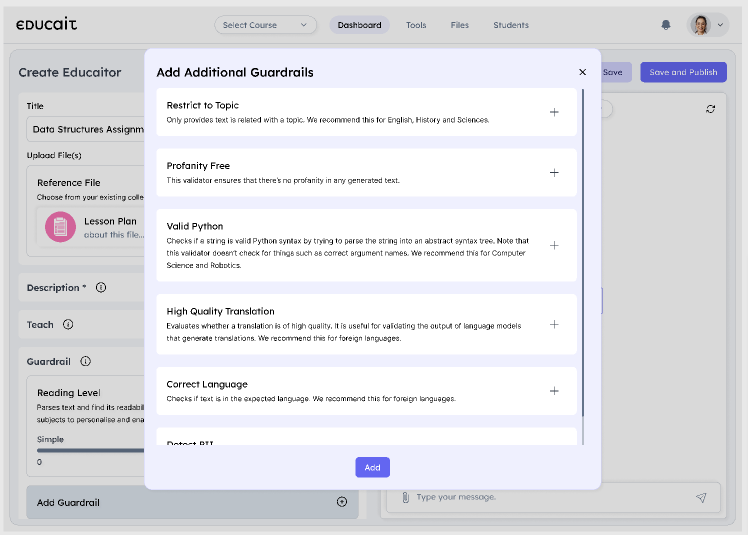Click Save and Publish button

(683, 72)
